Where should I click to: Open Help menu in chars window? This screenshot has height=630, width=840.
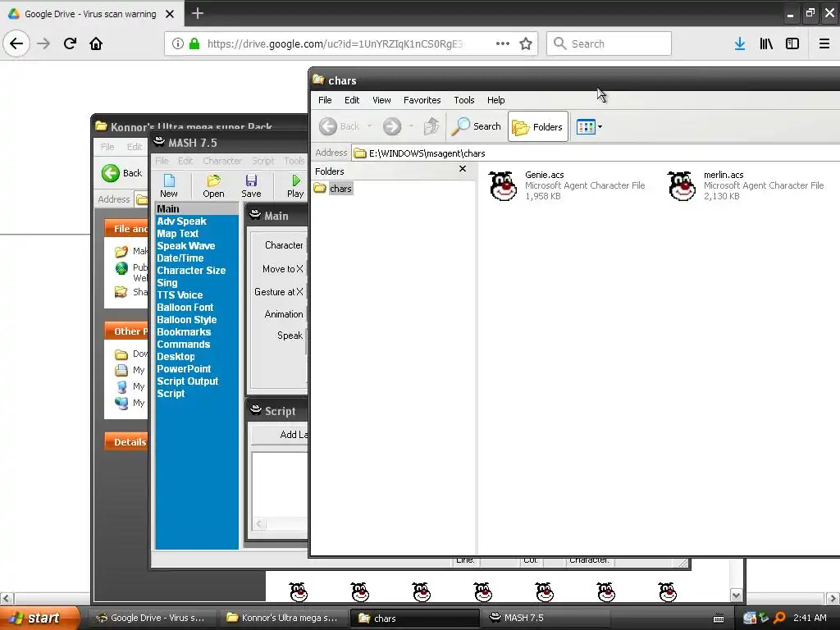495,100
